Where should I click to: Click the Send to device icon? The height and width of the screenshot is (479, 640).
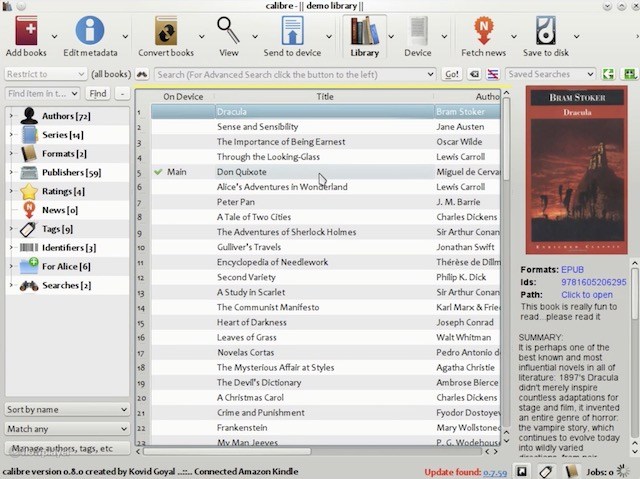[292, 30]
